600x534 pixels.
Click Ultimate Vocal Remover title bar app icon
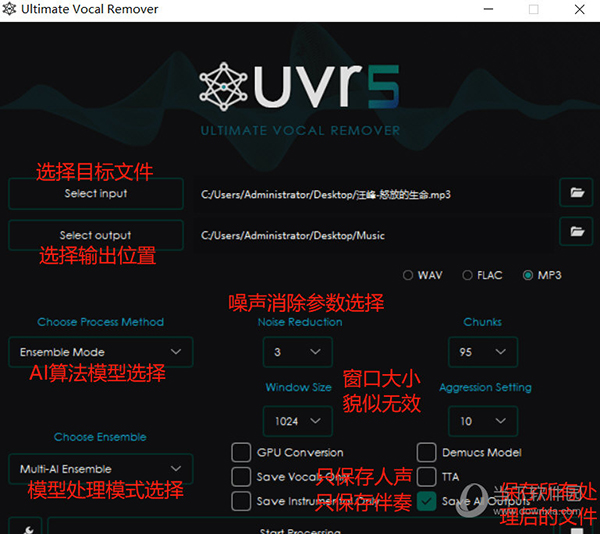pos(9,9)
